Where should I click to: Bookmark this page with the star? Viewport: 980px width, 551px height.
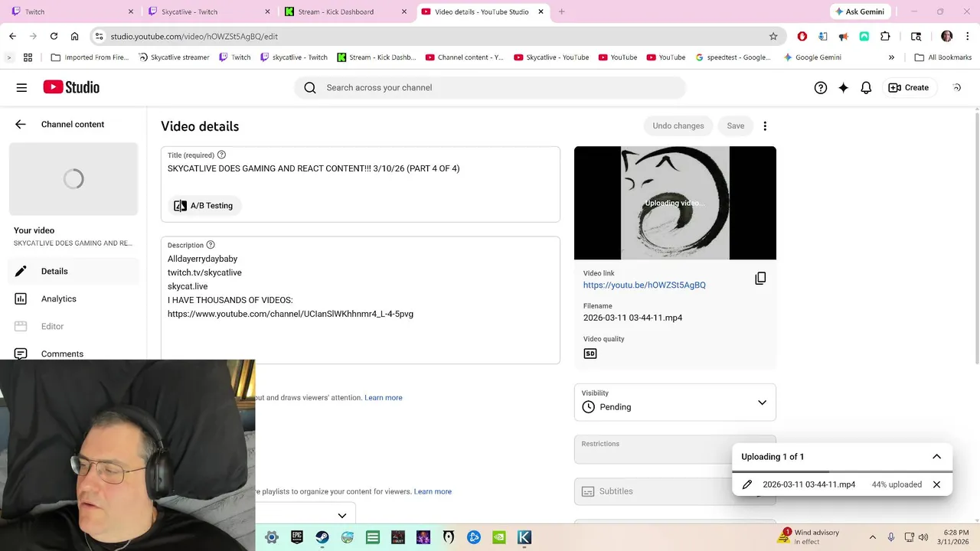pos(773,36)
